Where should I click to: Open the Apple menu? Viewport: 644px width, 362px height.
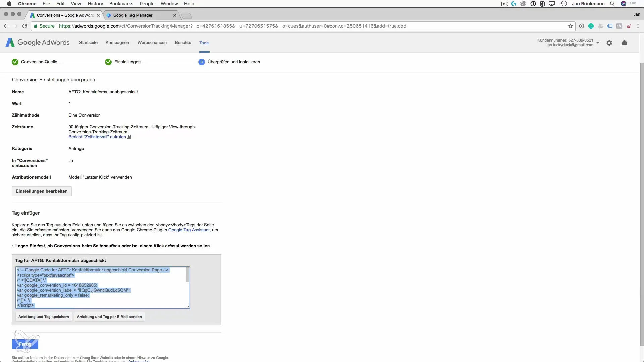pyautogui.click(x=9, y=4)
